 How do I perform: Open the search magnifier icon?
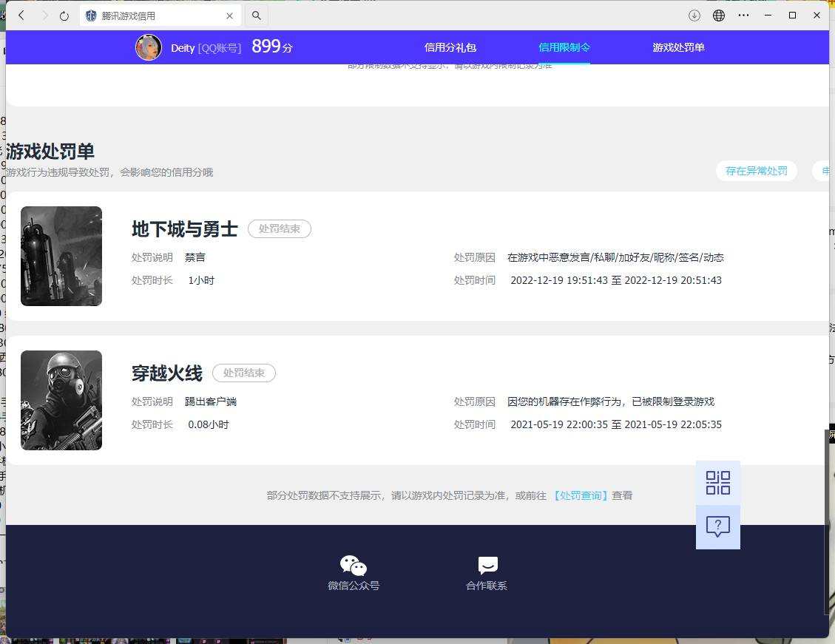tap(257, 16)
